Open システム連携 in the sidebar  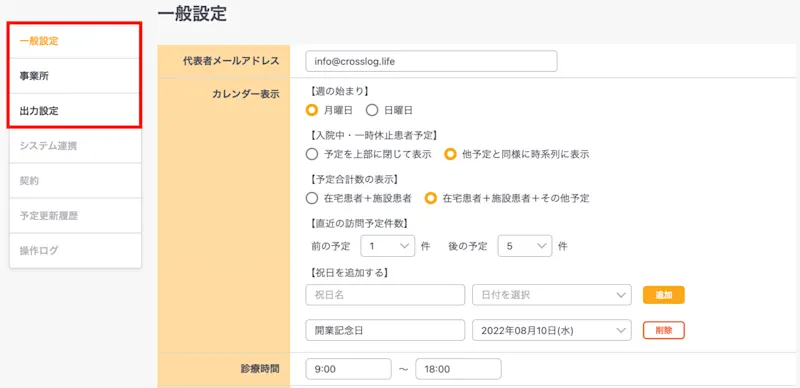tap(75, 146)
